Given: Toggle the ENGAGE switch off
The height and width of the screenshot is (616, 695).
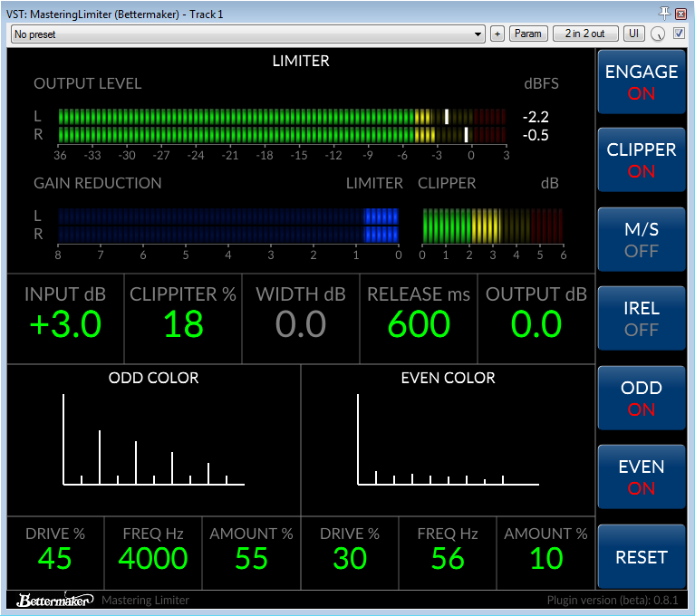Looking at the screenshot, I should click(x=642, y=82).
